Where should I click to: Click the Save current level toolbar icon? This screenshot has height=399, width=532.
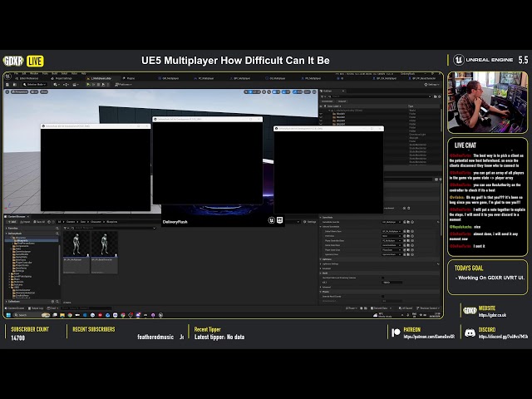coord(7,85)
